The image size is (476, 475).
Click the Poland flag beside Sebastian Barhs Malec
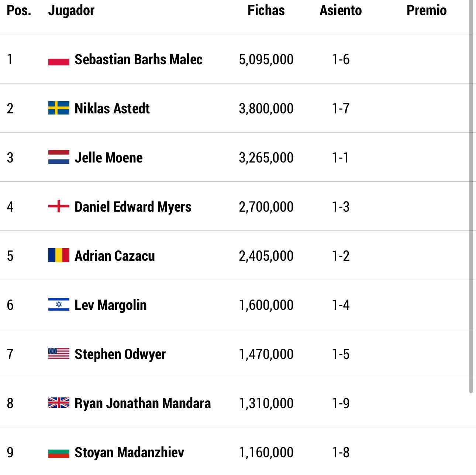pyautogui.click(x=59, y=59)
